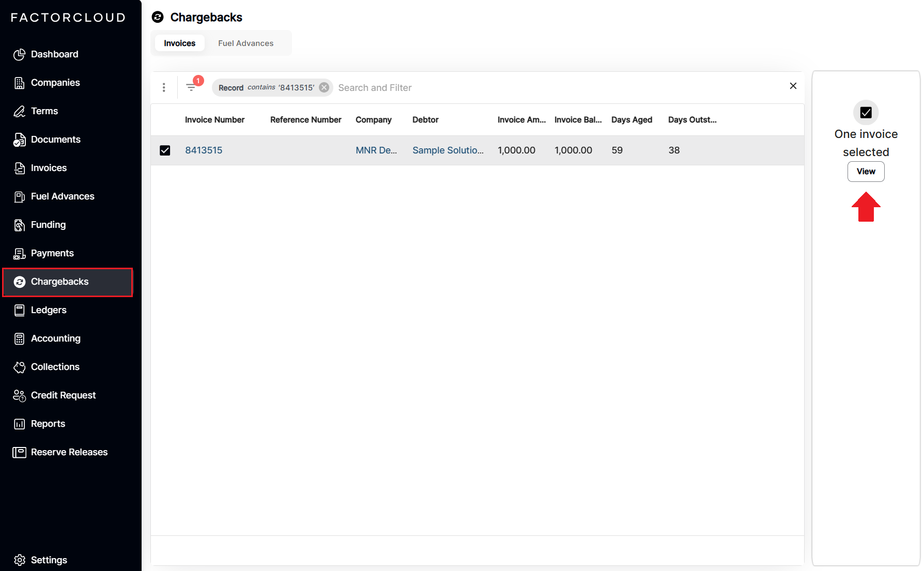Viewport: 924px width, 571px height.
Task: Select the Invoices tab
Action: [x=179, y=43]
